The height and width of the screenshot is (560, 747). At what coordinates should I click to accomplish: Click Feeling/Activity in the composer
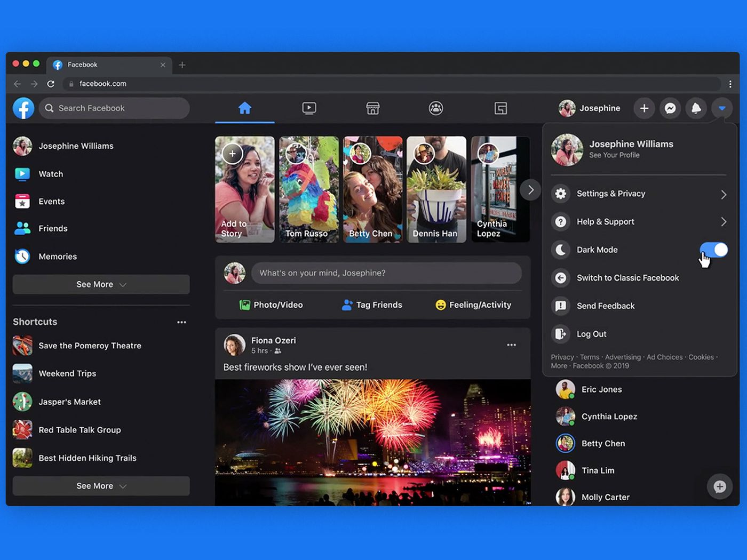pyautogui.click(x=473, y=305)
